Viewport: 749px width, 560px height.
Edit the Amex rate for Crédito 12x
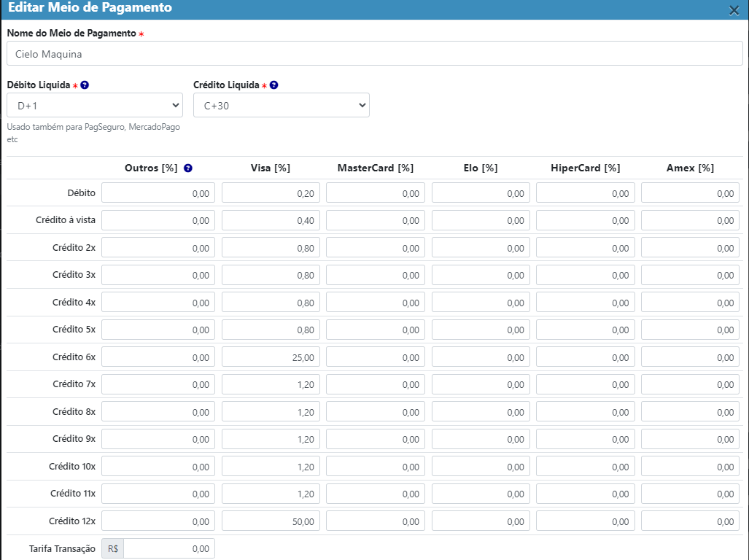[690, 521]
